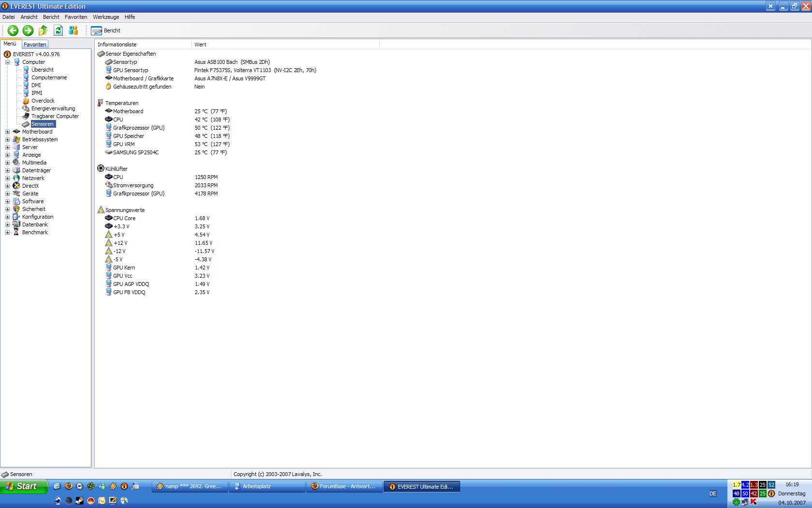Go forward with green right arrow
Screen dimensions: 812x508
(28, 30)
